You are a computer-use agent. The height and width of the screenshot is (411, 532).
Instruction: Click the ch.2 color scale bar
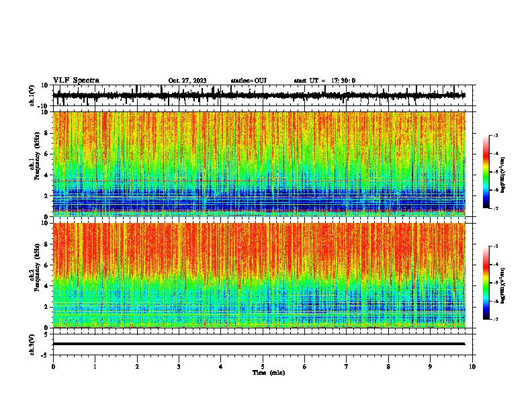486,283
